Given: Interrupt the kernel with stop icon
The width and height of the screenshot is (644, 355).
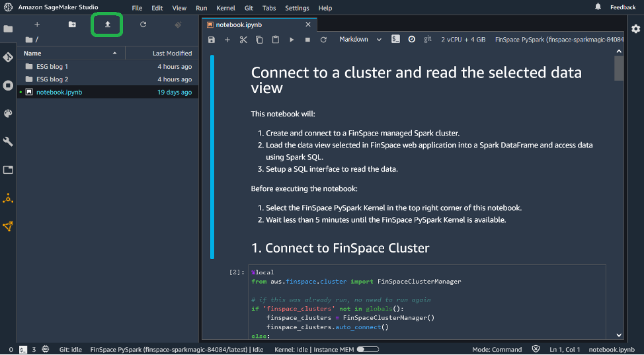Looking at the screenshot, I should point(307,40).
